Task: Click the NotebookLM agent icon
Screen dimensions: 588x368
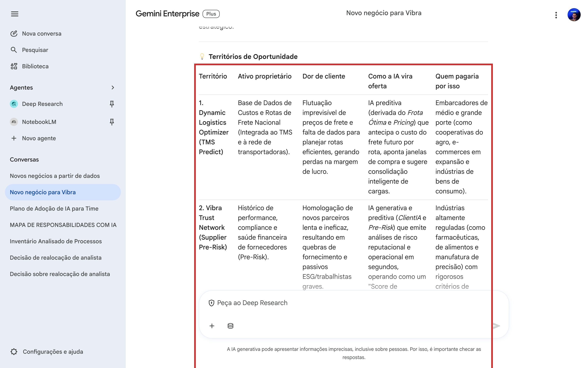Action: click(x=14, y=122)
